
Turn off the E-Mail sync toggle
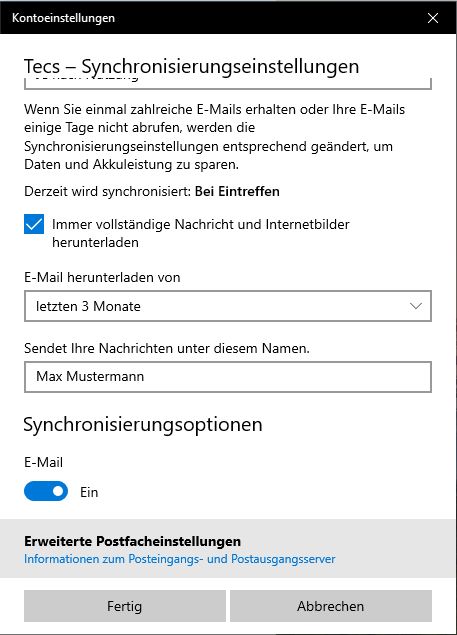click(x=46, y=491)
